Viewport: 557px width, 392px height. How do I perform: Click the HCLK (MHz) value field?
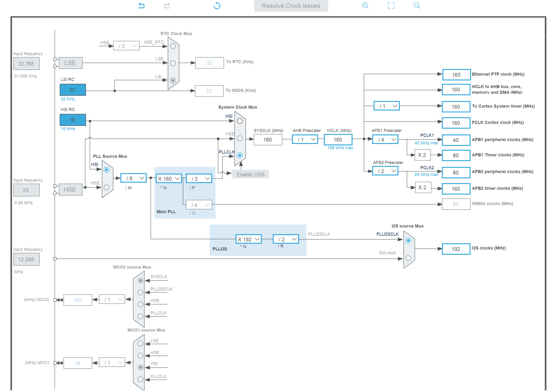[338, 140]
